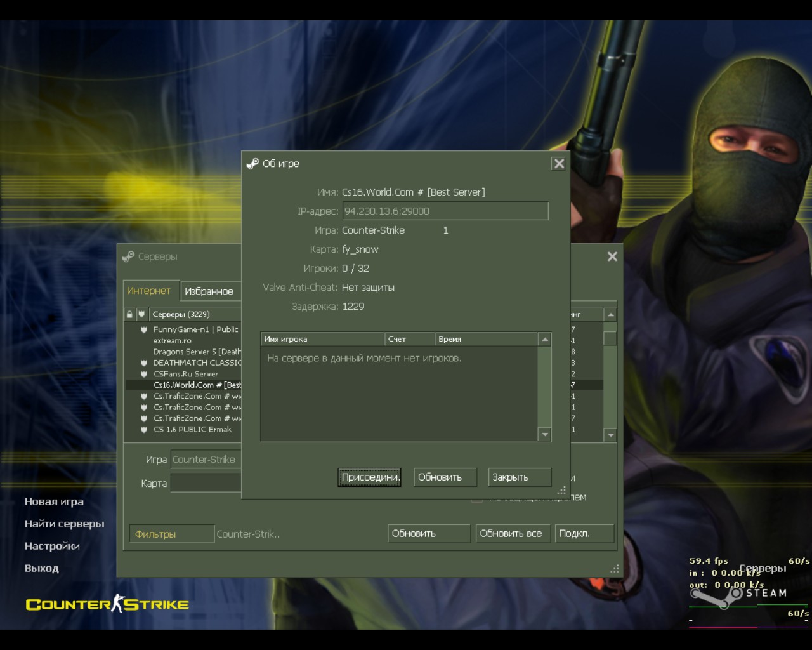Image resolution: width=812 pixels, height=650 pixels.
Task: Switch to the Favorites tab
Action: (x=210, y=291)
